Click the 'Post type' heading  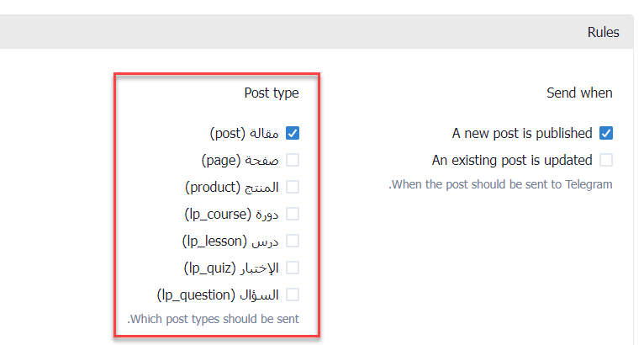tap(271, 93)
